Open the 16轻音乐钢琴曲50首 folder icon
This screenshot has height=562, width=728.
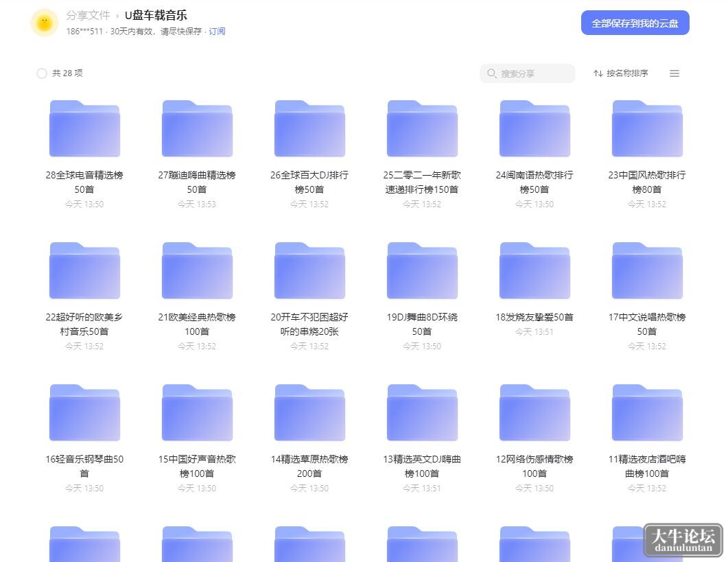(84, 412)
